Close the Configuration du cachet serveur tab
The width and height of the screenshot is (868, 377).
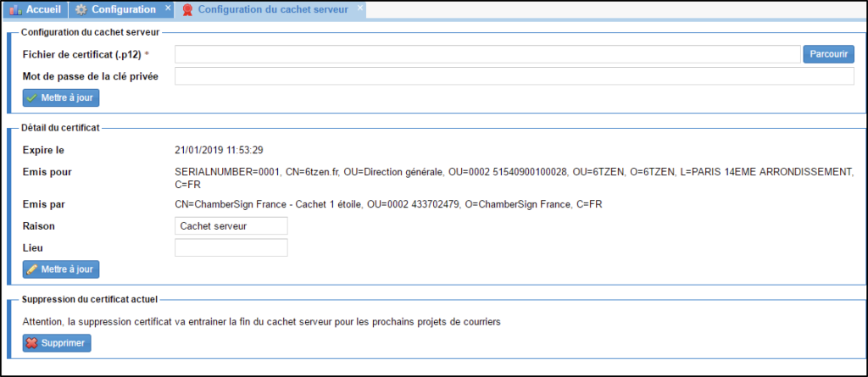coord(359,8)
